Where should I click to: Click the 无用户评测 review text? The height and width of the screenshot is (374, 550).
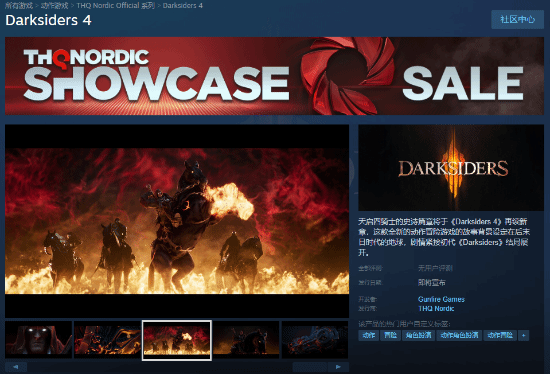pyautogui.click(x=435, y=268)
